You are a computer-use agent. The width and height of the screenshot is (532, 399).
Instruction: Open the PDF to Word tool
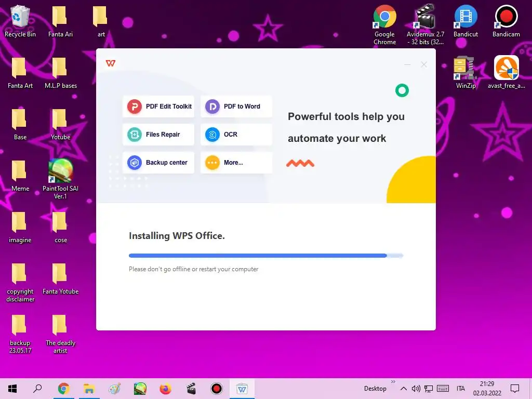pos(236,107)
